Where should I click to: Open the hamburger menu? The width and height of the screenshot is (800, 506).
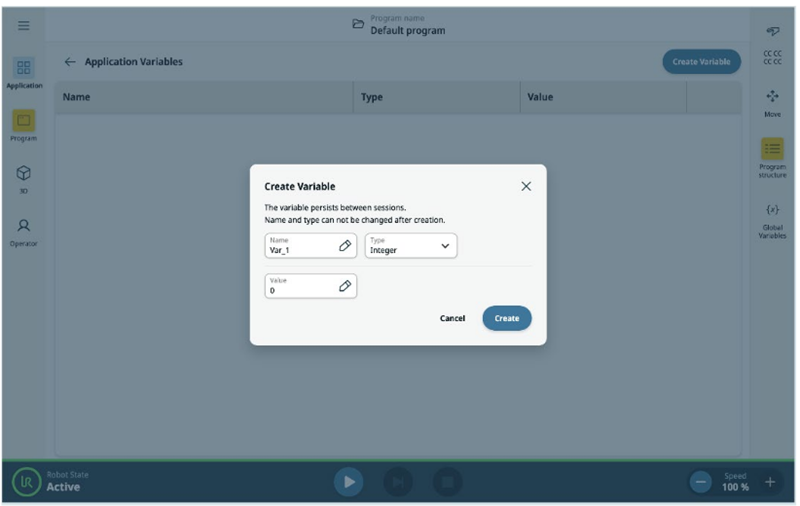pyautogui.click(x=24, y=25)
